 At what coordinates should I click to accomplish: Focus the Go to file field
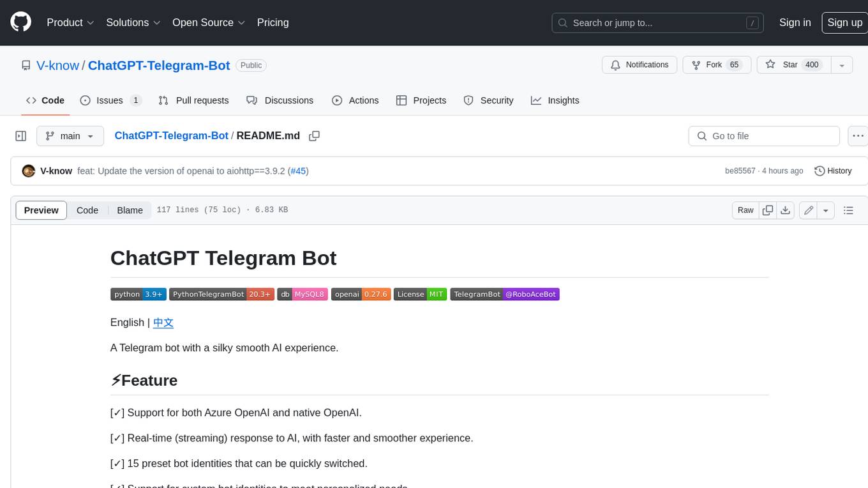764,136
